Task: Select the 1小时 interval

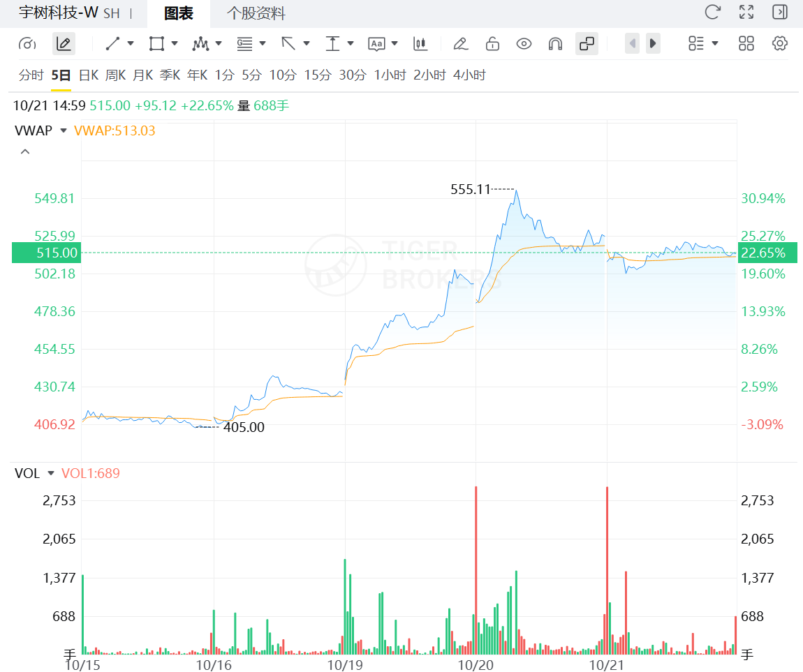Action: (x=390, y=75)
